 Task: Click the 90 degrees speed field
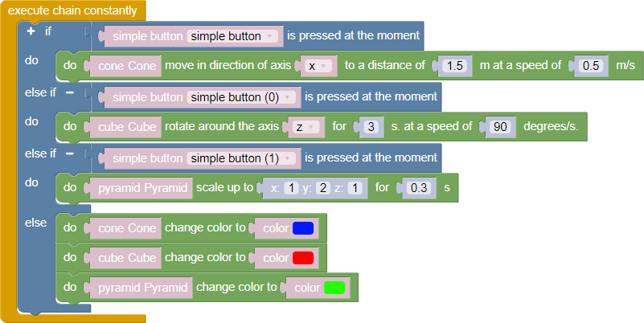coord(501,127)
